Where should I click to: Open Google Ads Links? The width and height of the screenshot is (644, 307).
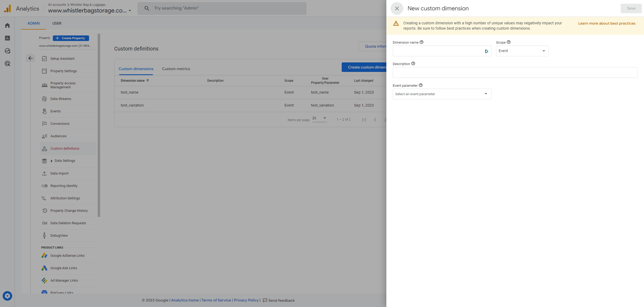(x=68, y=268)
